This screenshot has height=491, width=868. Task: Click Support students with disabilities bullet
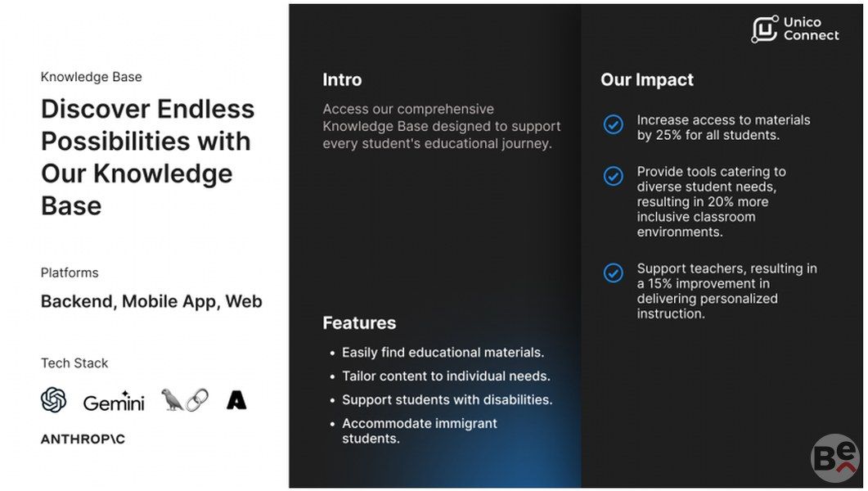(447, 400)
